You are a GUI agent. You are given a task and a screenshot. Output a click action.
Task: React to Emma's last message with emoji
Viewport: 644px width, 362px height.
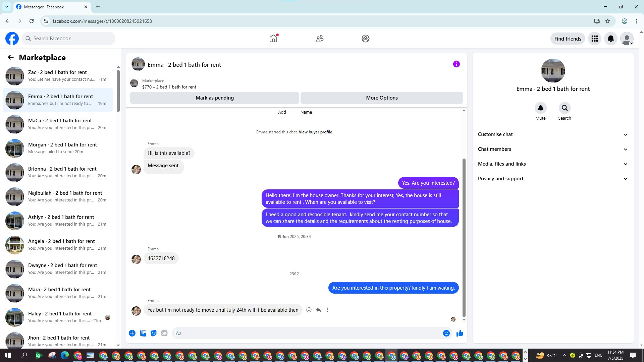point(309,310)
